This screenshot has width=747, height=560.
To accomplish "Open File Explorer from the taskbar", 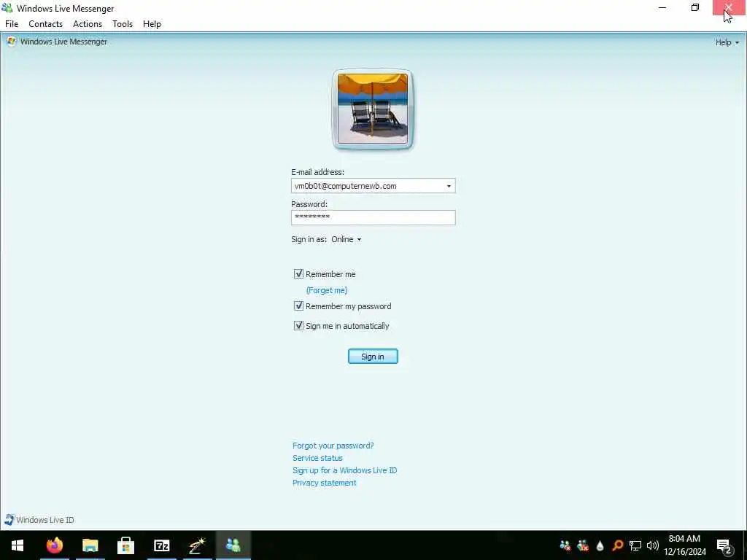I will [90, 545].
